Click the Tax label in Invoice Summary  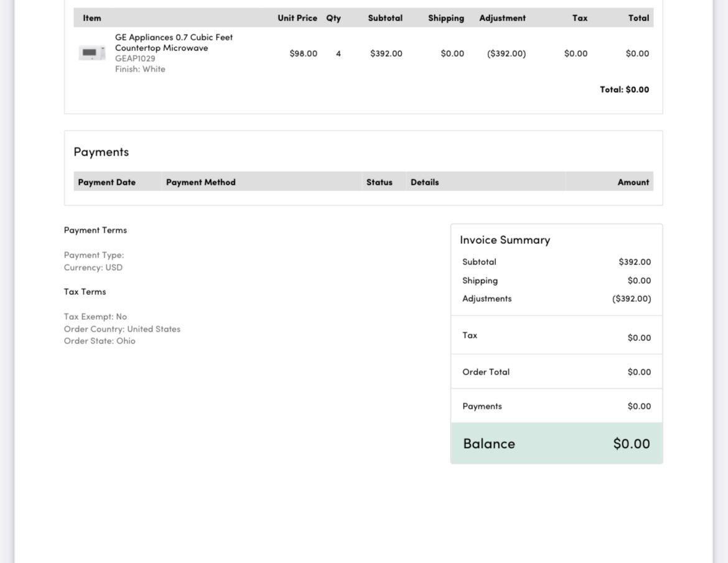pos(469,335)
